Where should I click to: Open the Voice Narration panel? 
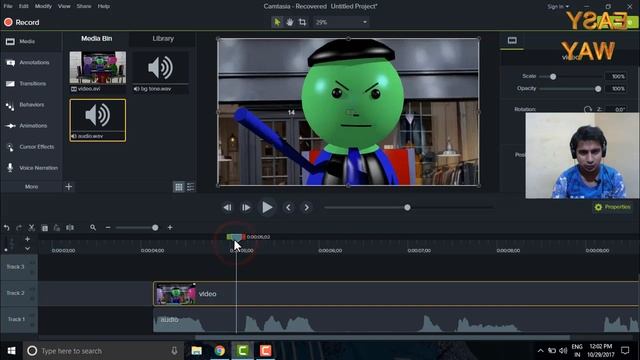point(31,168)
